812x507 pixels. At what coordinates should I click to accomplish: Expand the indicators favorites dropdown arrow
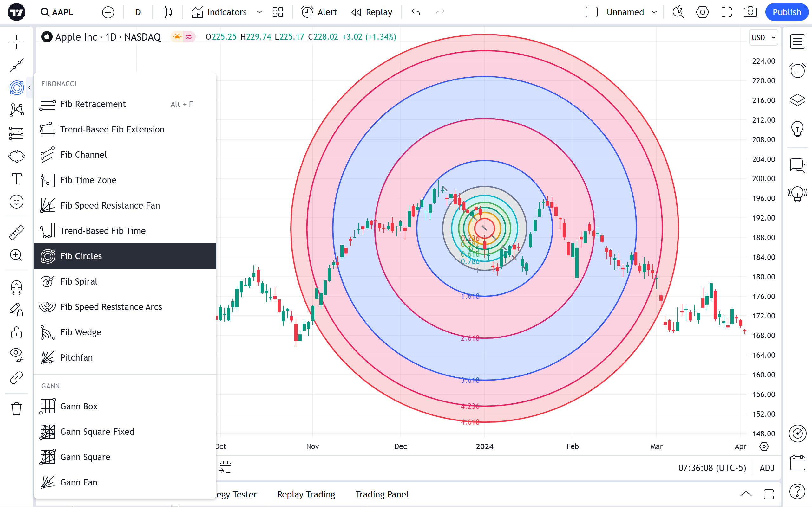pos(259,12)
